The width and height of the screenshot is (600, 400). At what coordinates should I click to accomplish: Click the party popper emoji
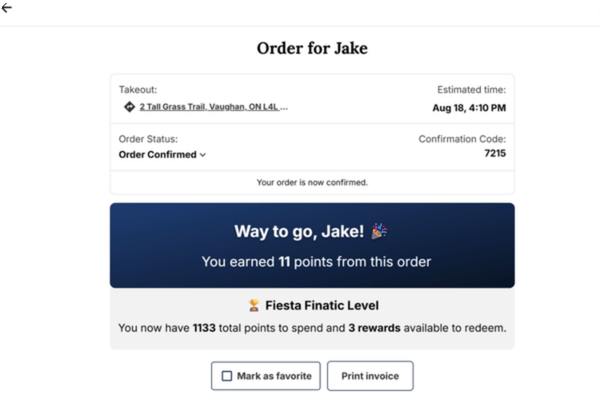pos(379,231)
